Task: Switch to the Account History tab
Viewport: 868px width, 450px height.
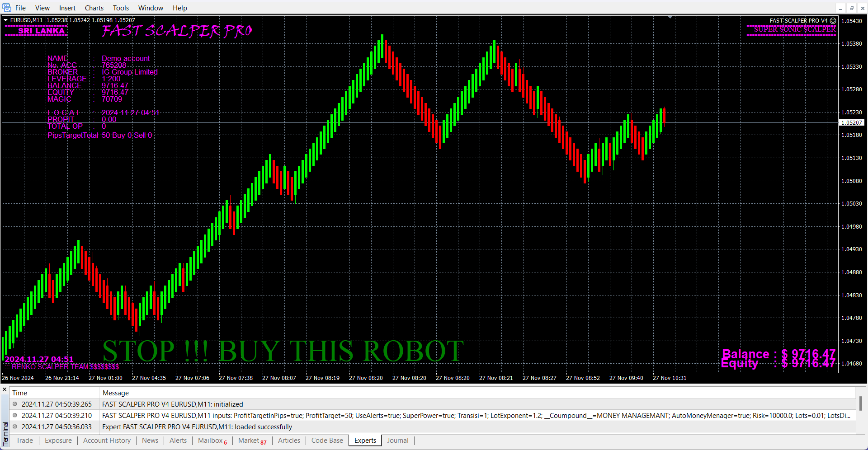Action: [107, 441]
